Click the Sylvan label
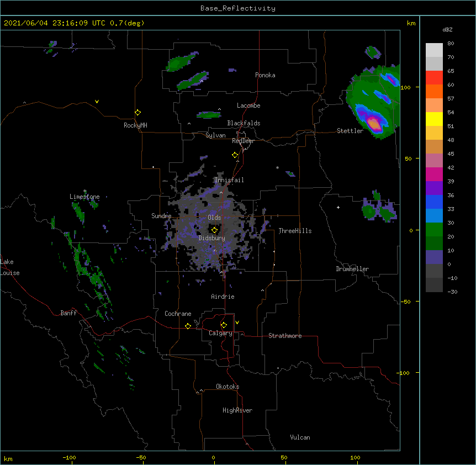Screen dimensions: 476x465 (x=215, y=135)
